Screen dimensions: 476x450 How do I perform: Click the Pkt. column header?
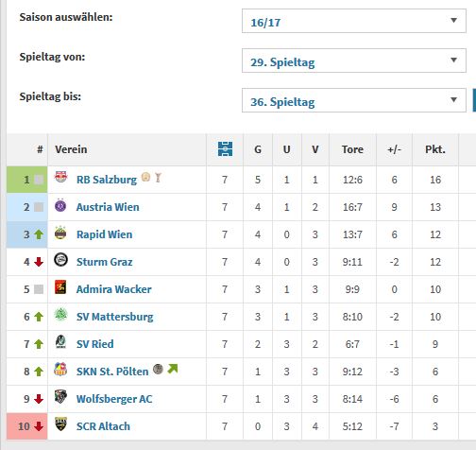click(x=435, y=149)
